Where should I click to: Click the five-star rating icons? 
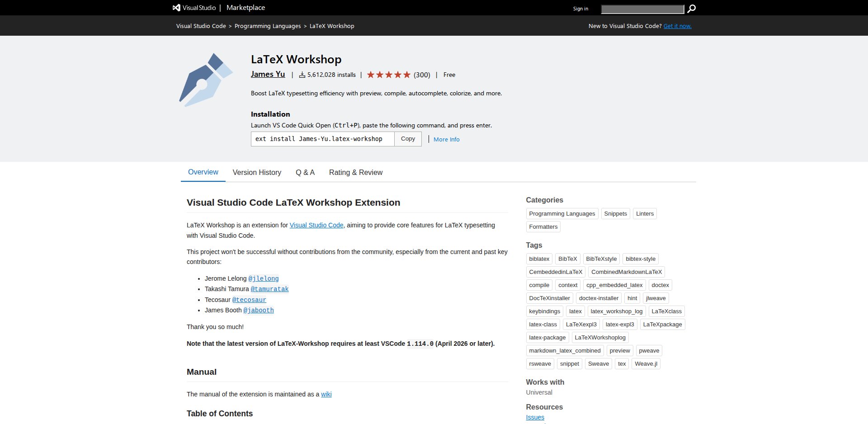tap(388, 75)
